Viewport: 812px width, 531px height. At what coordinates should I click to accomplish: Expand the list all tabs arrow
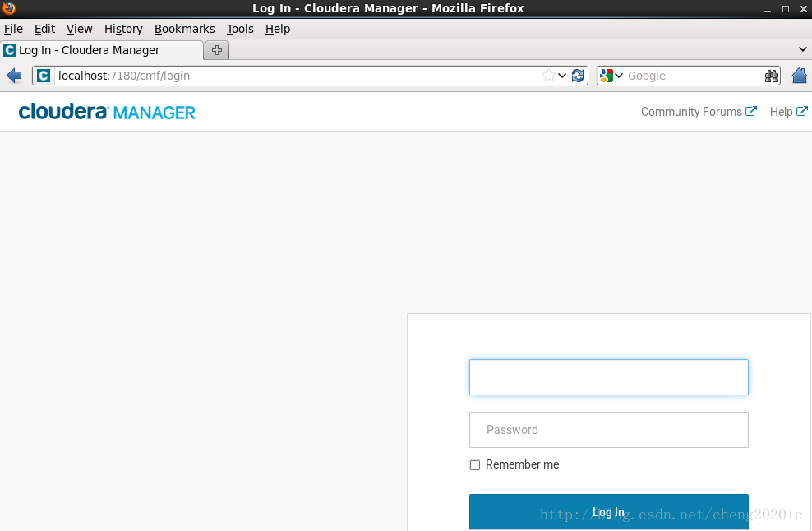tap(803, 49)
